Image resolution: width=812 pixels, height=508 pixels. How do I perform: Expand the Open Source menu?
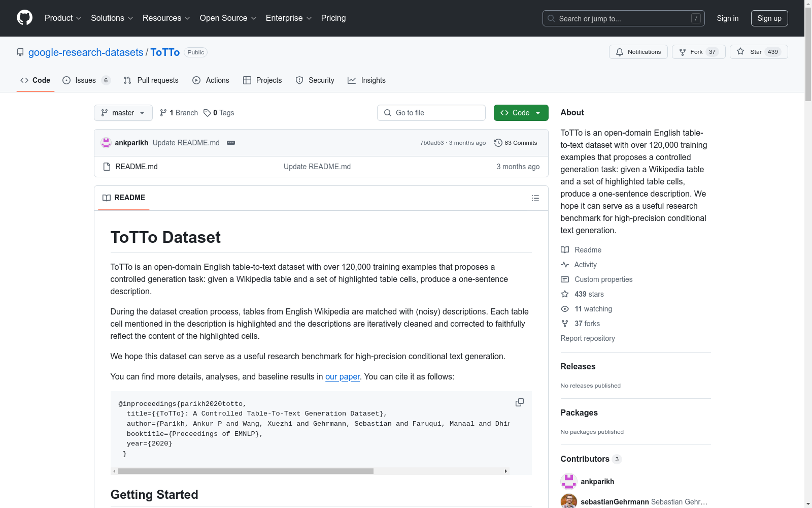[x=228, y=18]
